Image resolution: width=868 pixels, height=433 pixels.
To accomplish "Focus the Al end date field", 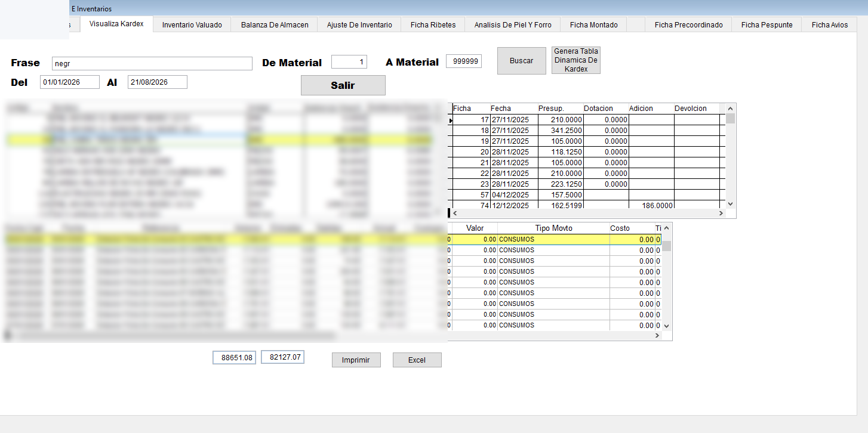I will click(x=157, y=82).
